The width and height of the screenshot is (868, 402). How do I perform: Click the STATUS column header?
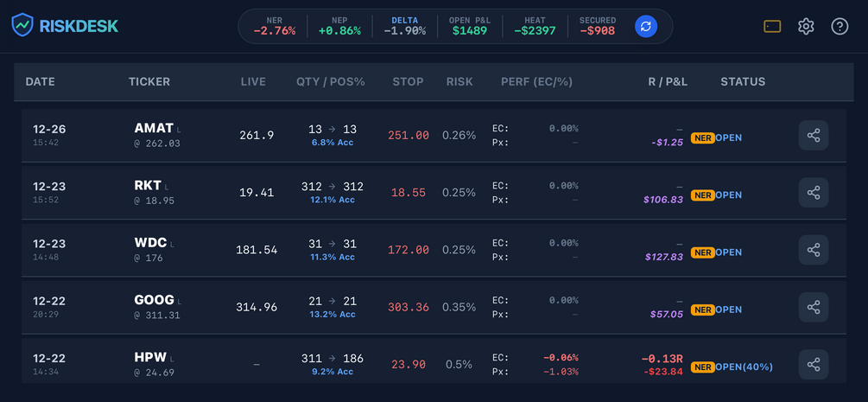743,82
